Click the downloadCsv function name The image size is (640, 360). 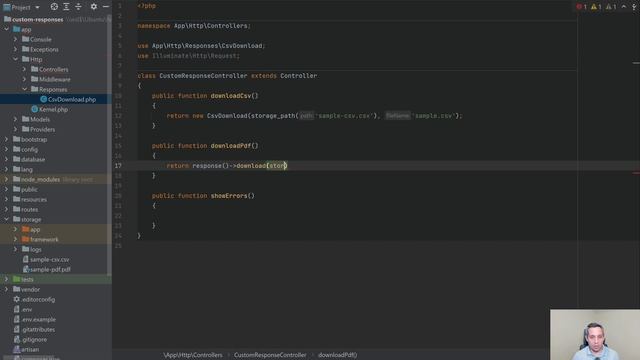[x=231, y=96]
